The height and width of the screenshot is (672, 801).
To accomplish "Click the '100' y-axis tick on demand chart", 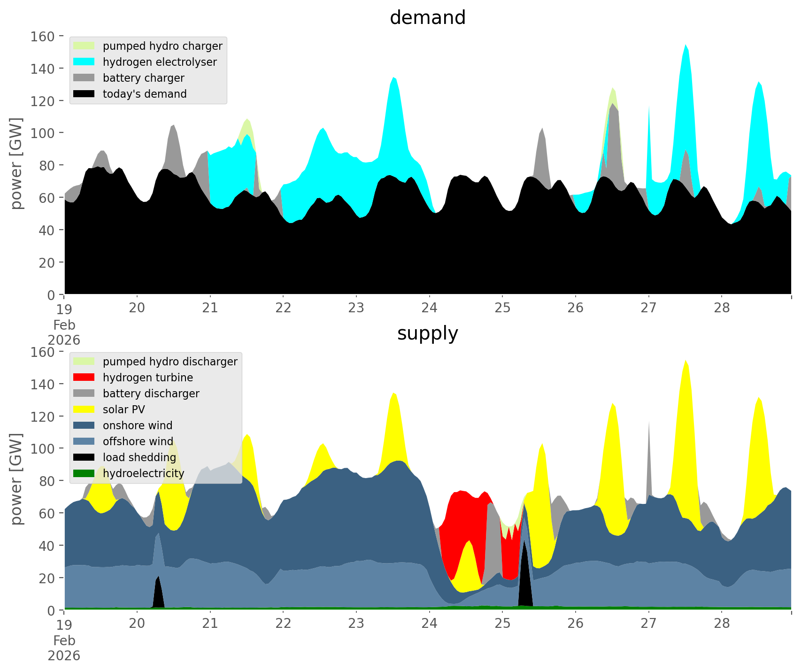I will point(42,133).
